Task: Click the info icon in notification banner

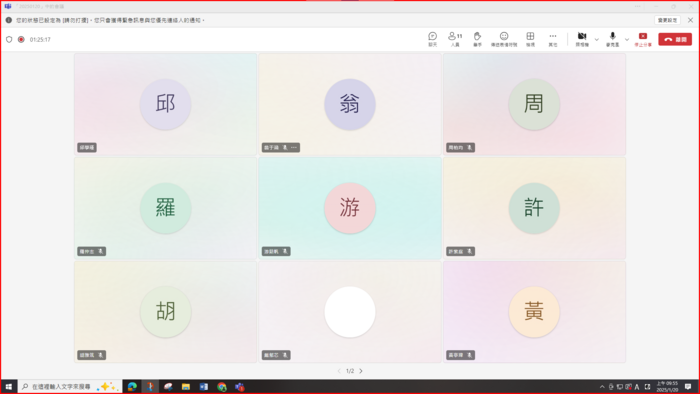Action: tap(8, 20)
